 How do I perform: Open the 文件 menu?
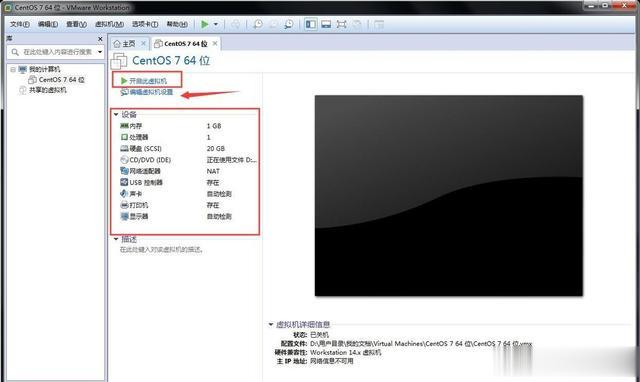(20, 24)
